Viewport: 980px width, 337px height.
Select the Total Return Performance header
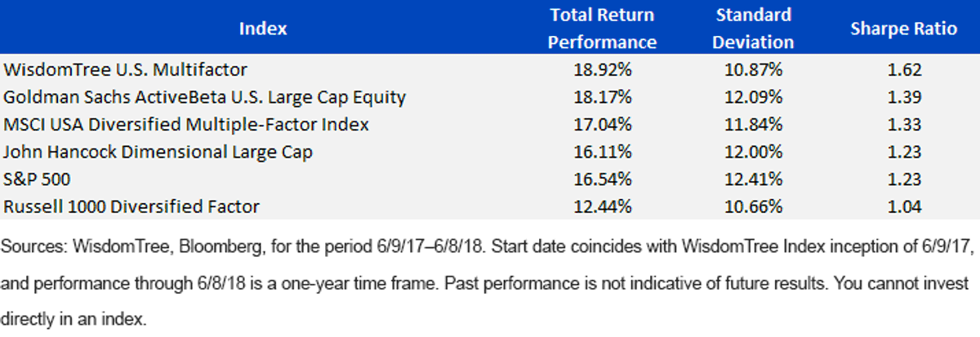pyautogui.click(x=603, y=29)
